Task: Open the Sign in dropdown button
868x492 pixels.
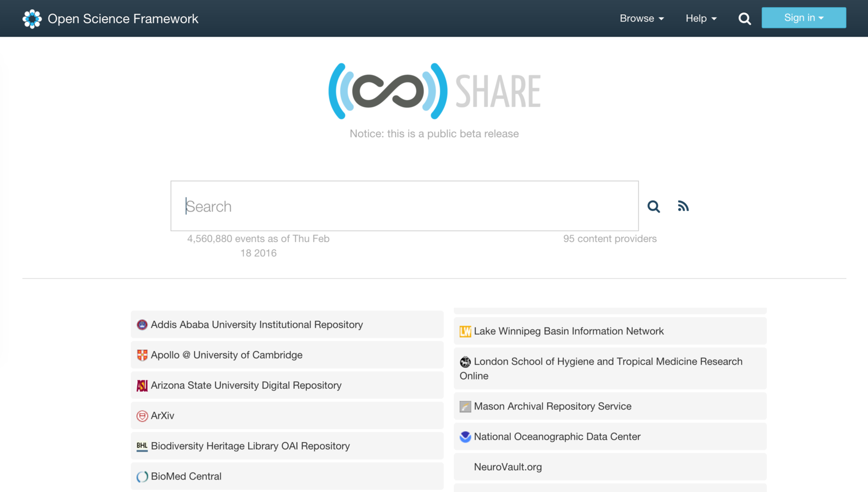Action: coord(803,17)
